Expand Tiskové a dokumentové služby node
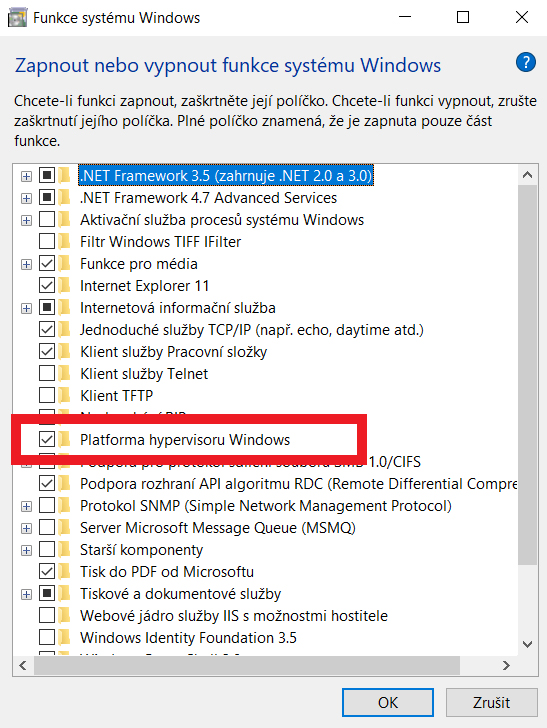Viewport: 547px width, 728px height. pyautogui.click(x=26, y=594)
